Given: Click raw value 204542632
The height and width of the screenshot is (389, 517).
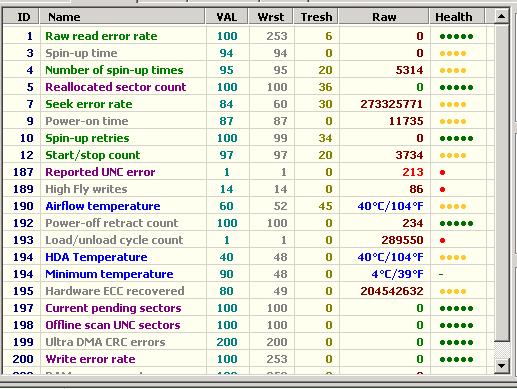Looking at the screenshot, I should point(392,291).
